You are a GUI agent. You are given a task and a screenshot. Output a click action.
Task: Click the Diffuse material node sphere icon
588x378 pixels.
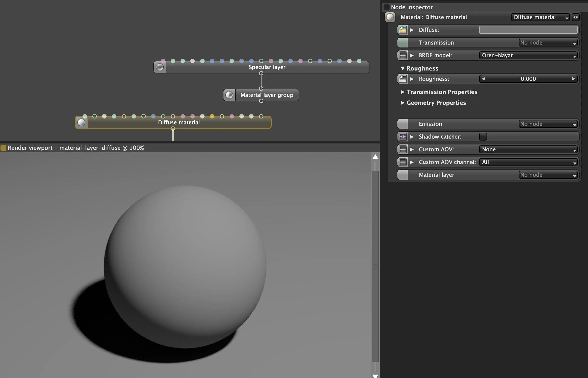(x=81, y=122)
